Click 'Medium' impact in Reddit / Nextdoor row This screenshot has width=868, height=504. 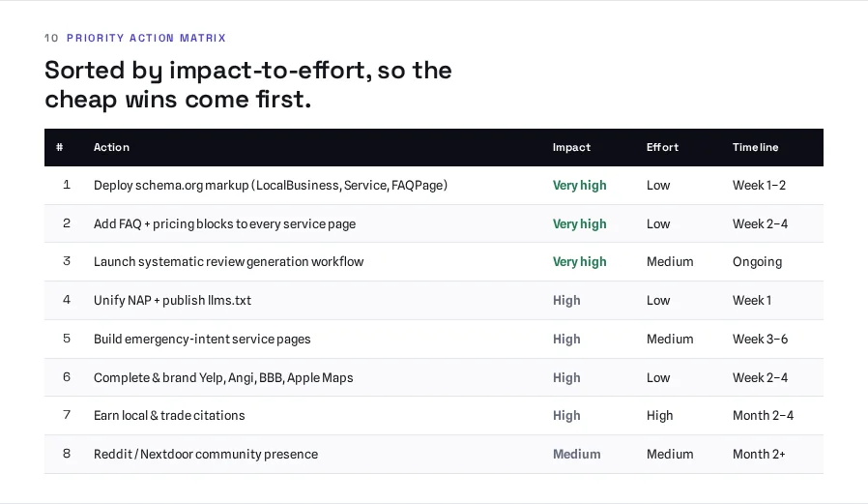[x=576, y=454]
